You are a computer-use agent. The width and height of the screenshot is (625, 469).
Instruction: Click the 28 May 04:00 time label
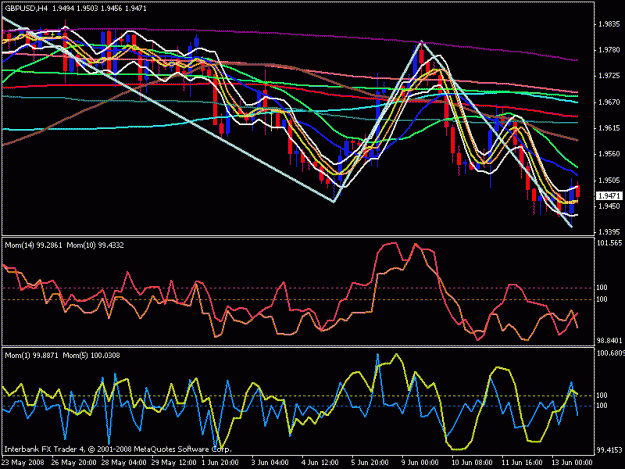[124, 463]
